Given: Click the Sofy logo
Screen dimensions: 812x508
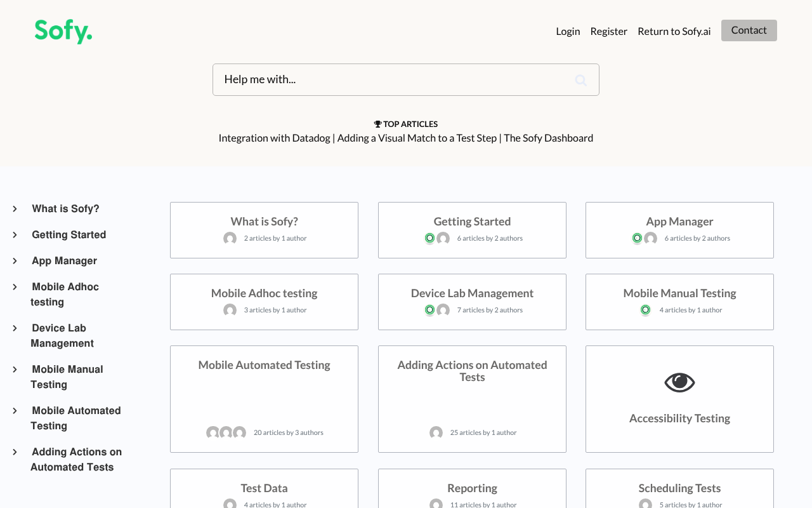Looking at the screenshot, I should pos(63,31).
